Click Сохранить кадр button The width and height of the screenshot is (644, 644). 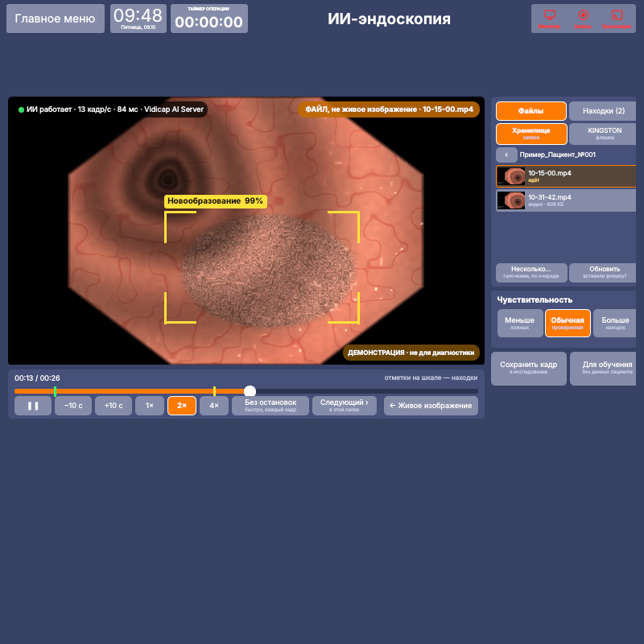tap(529, 369)
